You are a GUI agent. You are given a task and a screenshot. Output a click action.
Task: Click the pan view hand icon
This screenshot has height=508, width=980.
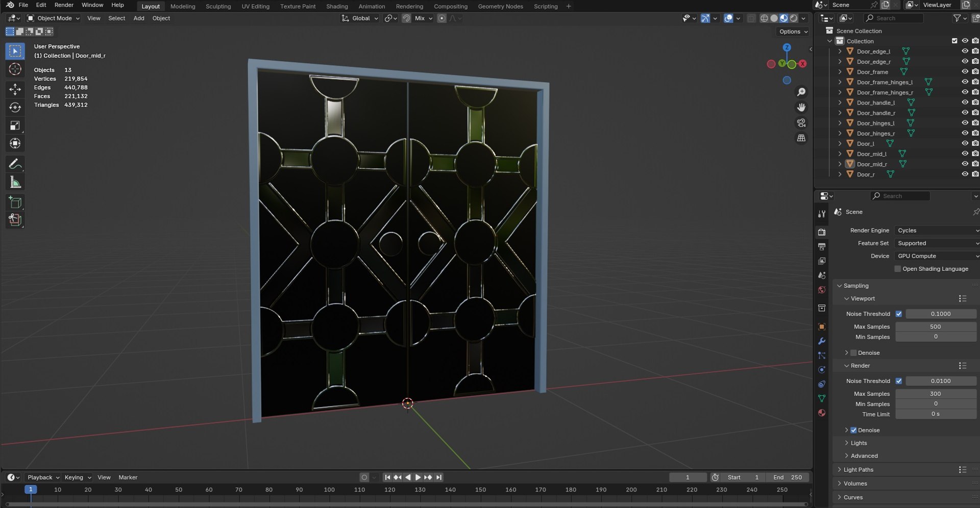[801, 107]
